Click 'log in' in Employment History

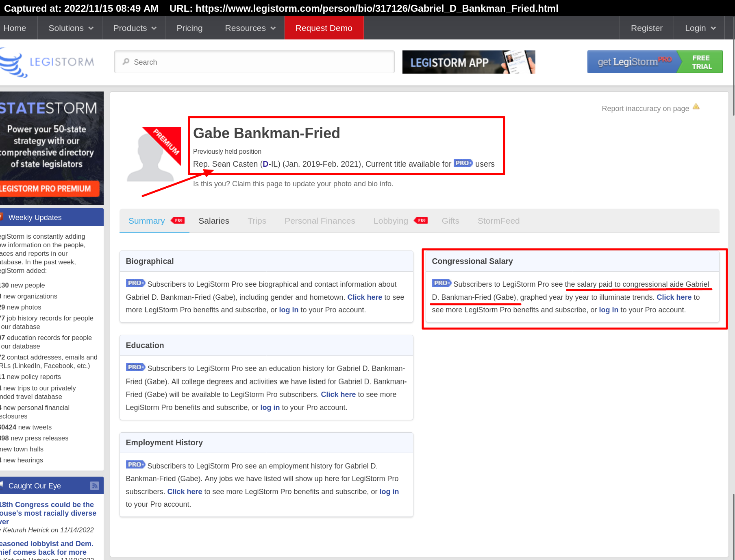point(389,492)
